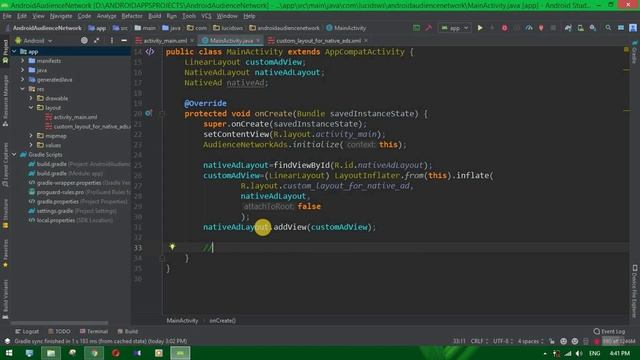Toggle the Device File Explorer side tab
The width and height of the screenshot is (640, 360).
(635, 291)
